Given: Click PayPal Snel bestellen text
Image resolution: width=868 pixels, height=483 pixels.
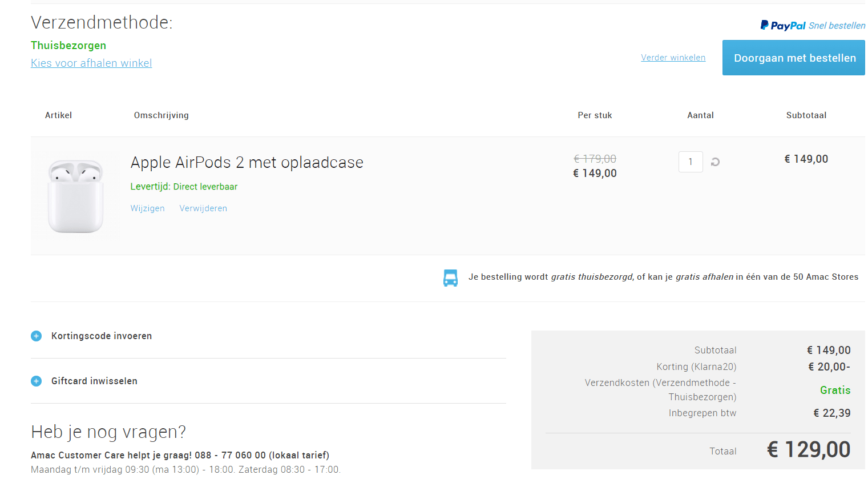Looking at the screenshot, I should coord(837,26).
